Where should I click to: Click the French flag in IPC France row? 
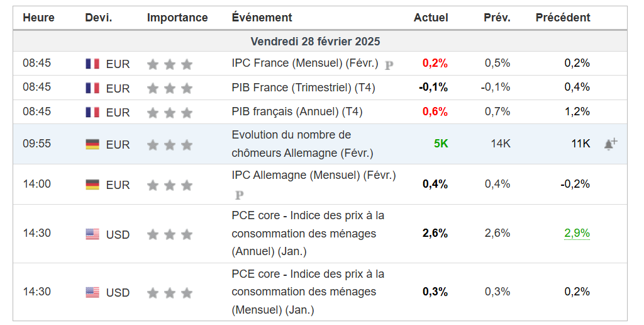pyautogui.click(x=92, y=64)
